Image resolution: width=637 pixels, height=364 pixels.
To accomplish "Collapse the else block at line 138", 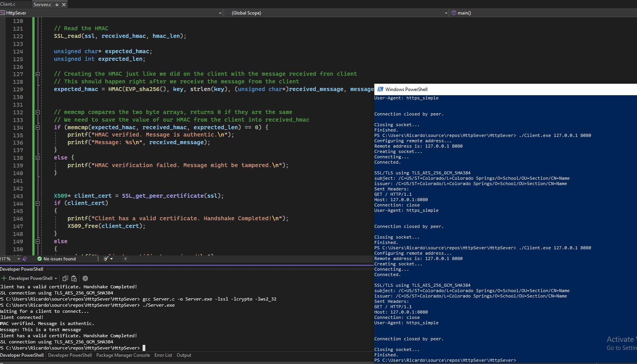I will point(37,158).
